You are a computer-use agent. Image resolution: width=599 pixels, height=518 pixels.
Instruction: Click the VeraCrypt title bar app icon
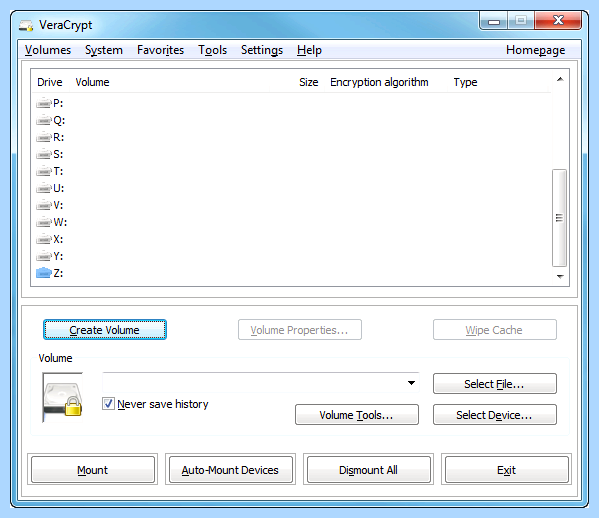click(26, 25)
